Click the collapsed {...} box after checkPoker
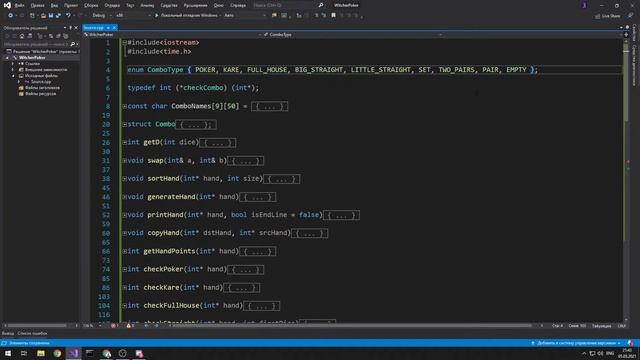 pyautogui.click(x=245, y=270)
